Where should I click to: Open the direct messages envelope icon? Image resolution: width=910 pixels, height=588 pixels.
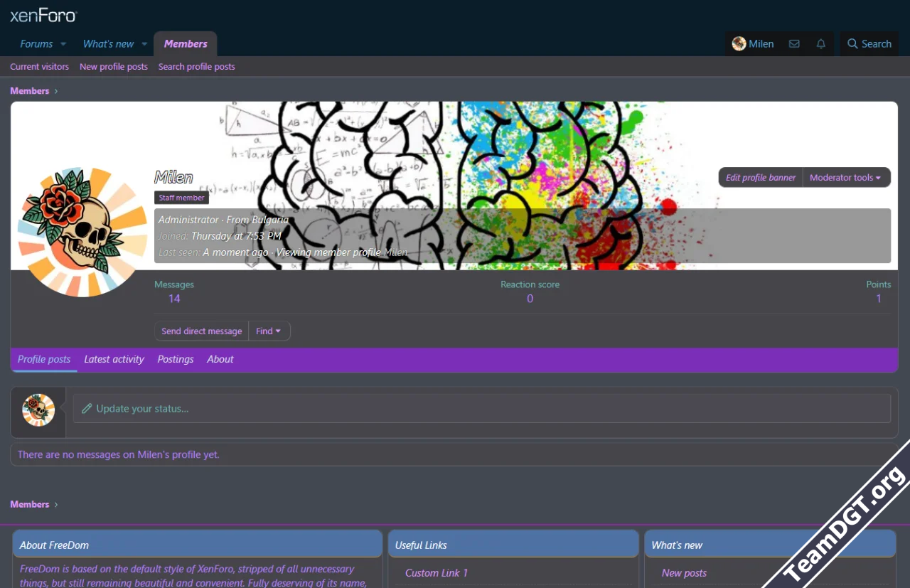coord(794,44)
